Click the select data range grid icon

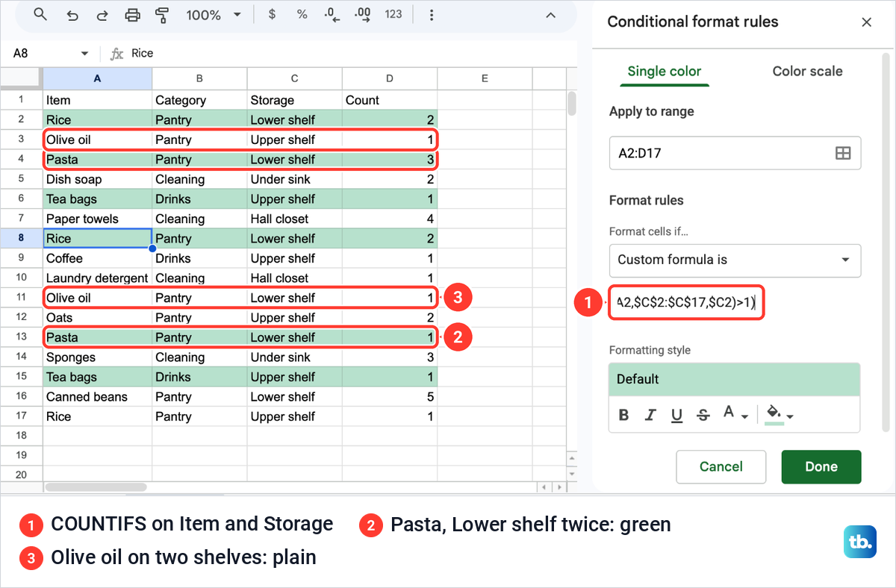pyautogui.click(x=843, y=153)
